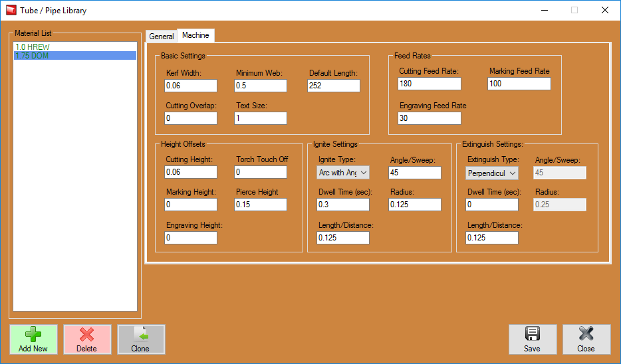Click the floppy disk Save icon
621x364 pixels.
click(532, 334)
